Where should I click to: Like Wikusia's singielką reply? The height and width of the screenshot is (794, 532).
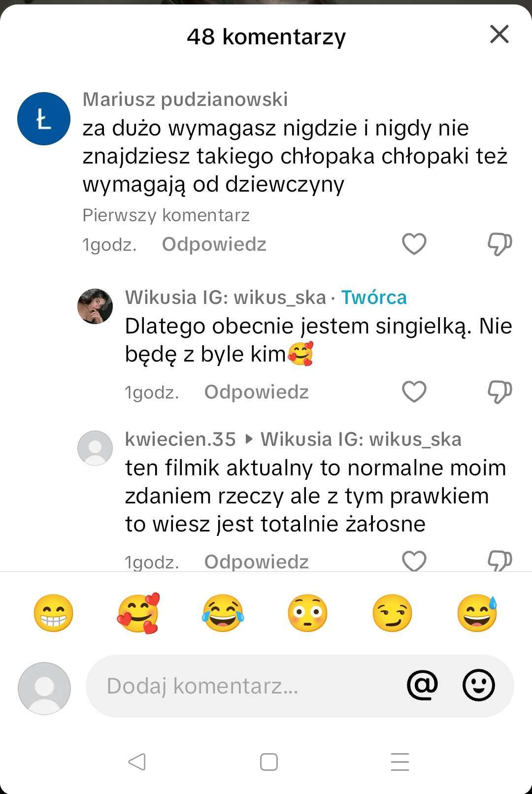[x=414, y=392]
